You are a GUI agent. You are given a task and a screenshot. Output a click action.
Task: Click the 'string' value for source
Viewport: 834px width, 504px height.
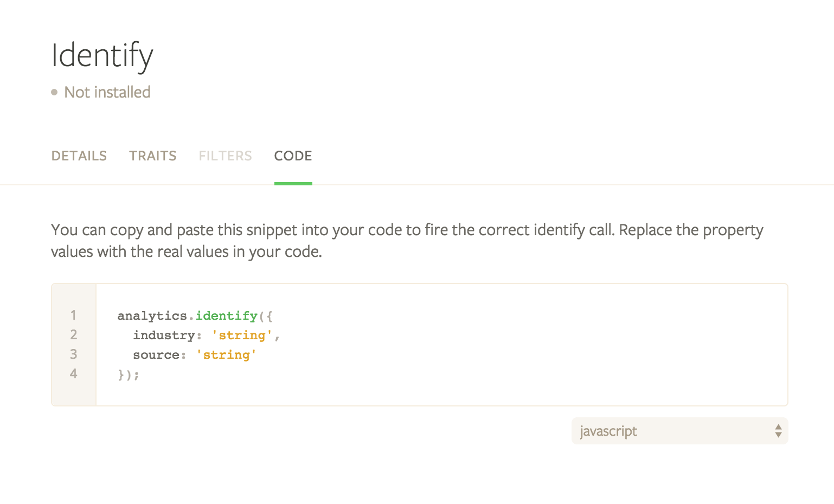pyautogui.click(x=226, y=355)
